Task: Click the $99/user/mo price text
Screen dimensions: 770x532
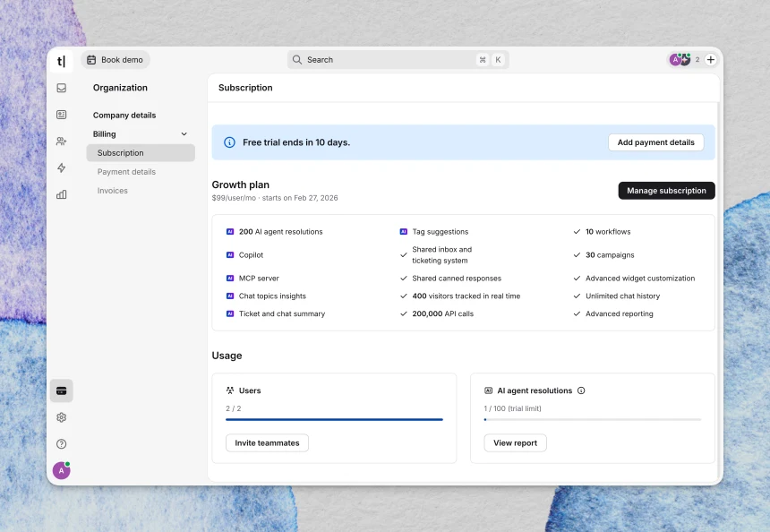Action: pyautogui.click(x=234, y=198)
